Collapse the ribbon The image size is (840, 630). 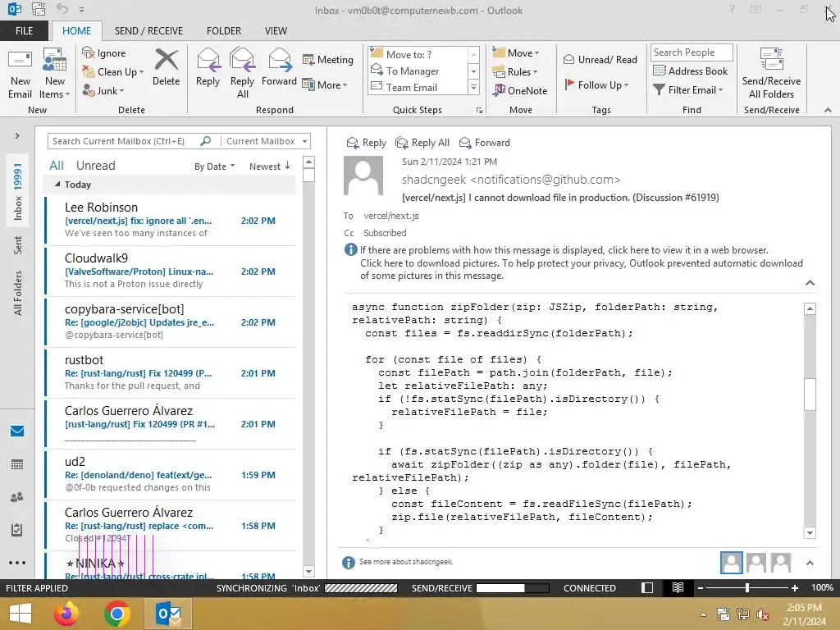click(828, 111)
